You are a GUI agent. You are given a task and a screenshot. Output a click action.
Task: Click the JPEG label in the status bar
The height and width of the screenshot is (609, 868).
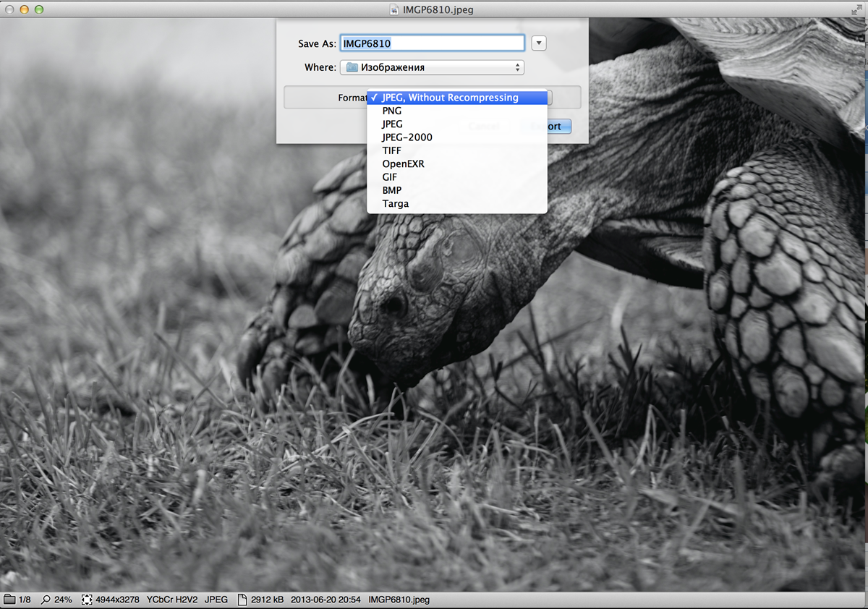tap(216, 600)
